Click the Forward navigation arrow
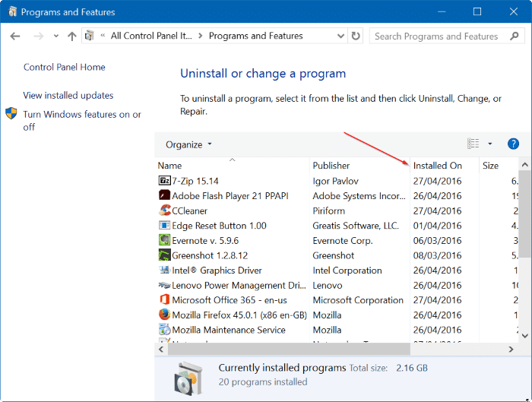This screenshot has width=532, height=402. (x=38, y=36)
